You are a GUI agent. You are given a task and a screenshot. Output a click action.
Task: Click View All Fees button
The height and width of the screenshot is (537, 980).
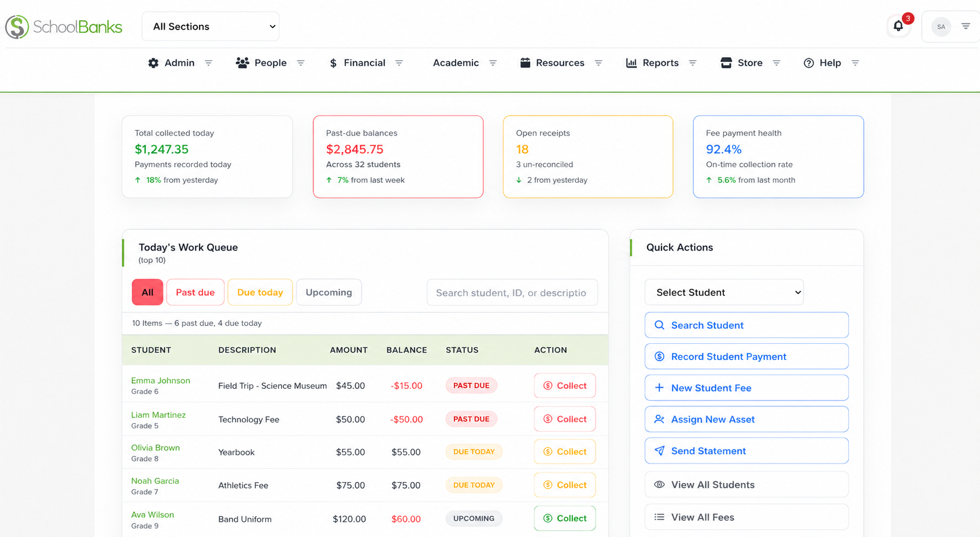point(746,517)
